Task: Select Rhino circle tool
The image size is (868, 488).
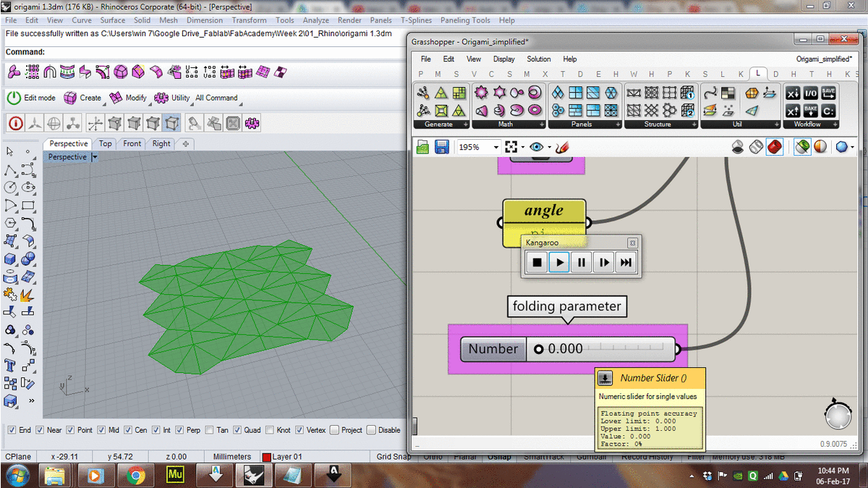Action: 10,188
